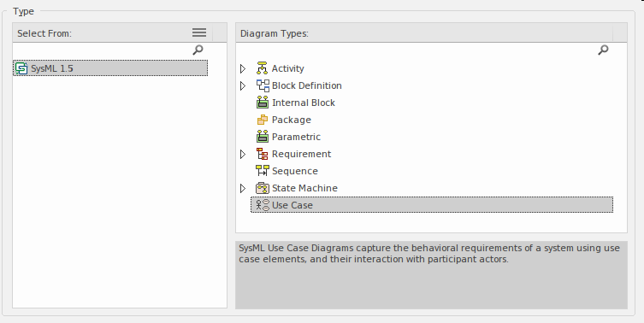The image size is (644, 323).
Task: Click the Diagram Types search magnifier
Action: [603, 50]
